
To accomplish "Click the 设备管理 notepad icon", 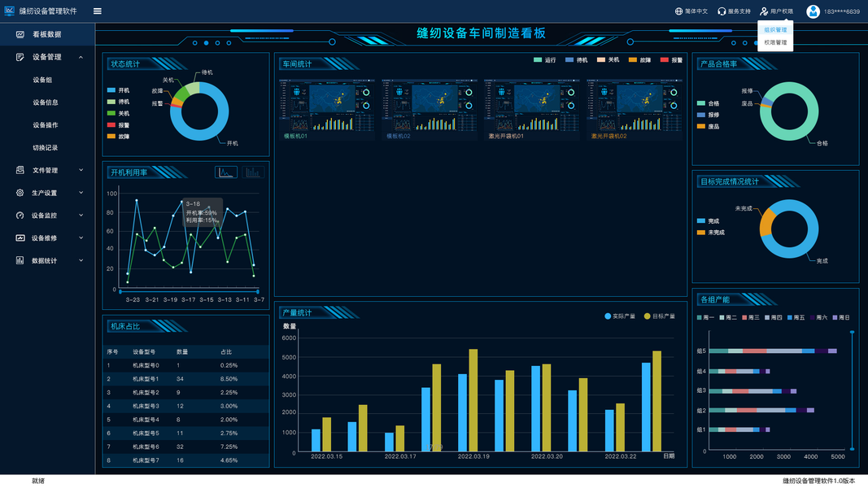I will [20, 57].
